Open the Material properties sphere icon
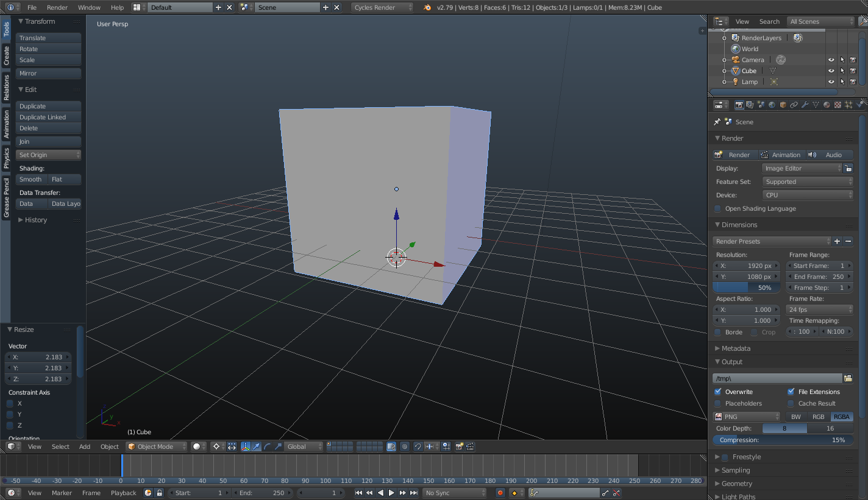Viewport: 868px width, 500px height. 827,105
